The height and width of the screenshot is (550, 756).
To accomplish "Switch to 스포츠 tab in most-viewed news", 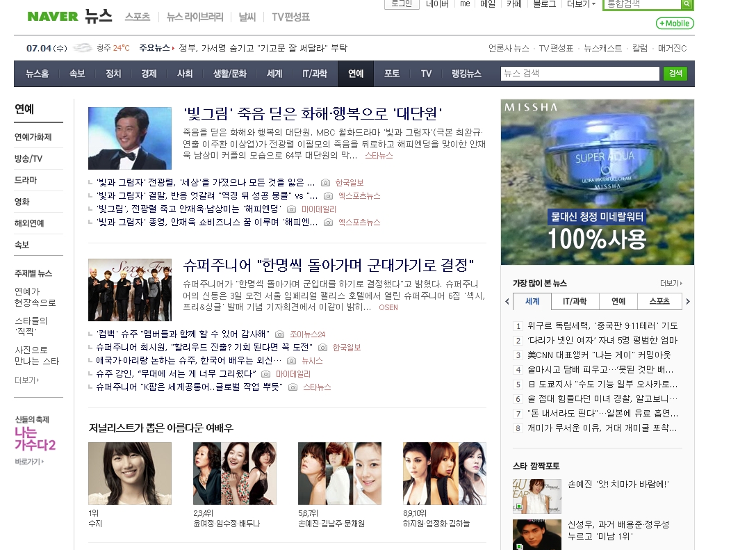I will click(x=659, y=302).
